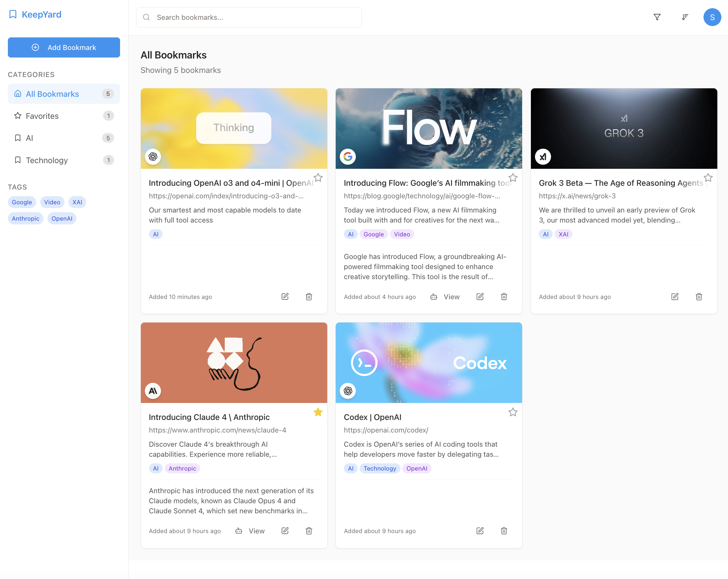
Task: Click the KeepYard logo bookmark icon
Action: [13, 14]
